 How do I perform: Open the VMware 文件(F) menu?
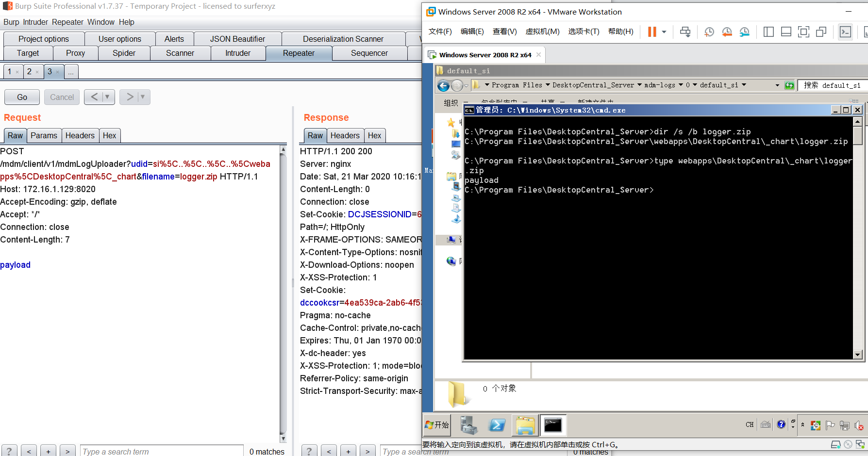pos(440,32)
